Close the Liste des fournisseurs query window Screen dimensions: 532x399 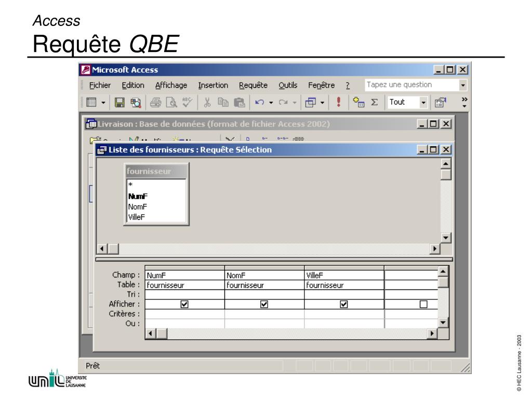pyautogui.click(x=446, y=150)
